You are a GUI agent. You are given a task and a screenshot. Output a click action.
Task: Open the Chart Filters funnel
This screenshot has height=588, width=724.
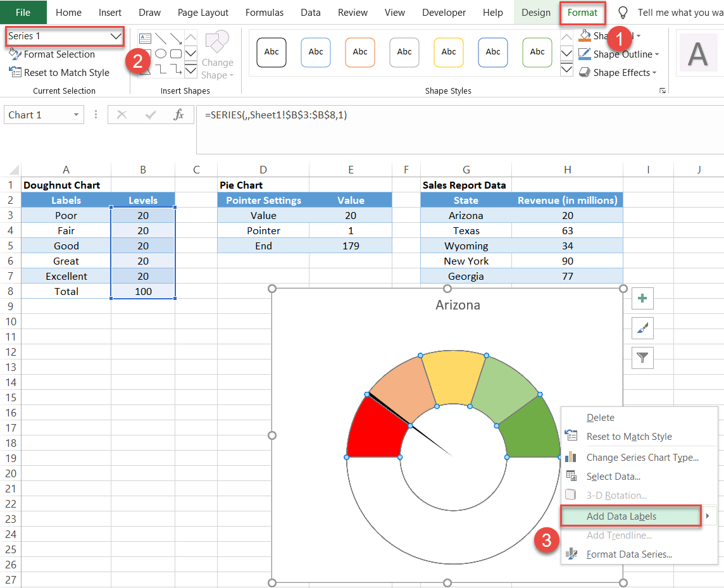642,358
